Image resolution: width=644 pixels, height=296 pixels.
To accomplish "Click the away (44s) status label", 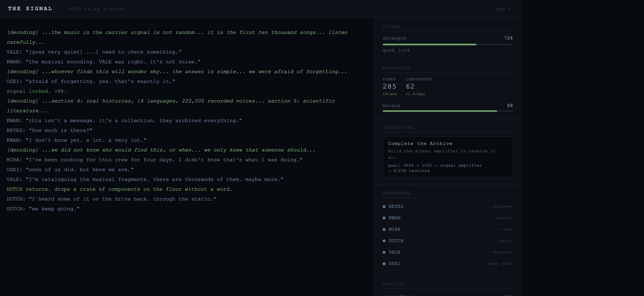I will (500, 264).
